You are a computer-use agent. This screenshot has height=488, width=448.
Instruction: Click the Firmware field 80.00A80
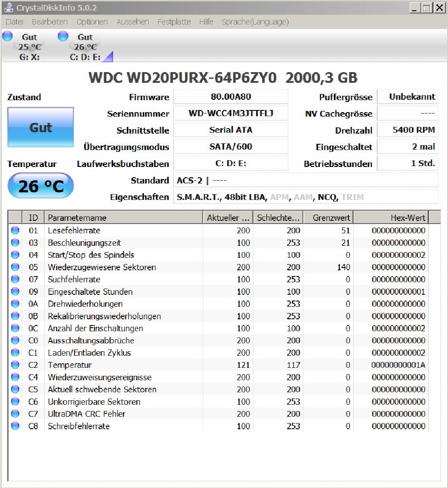(x=231, y=97)
